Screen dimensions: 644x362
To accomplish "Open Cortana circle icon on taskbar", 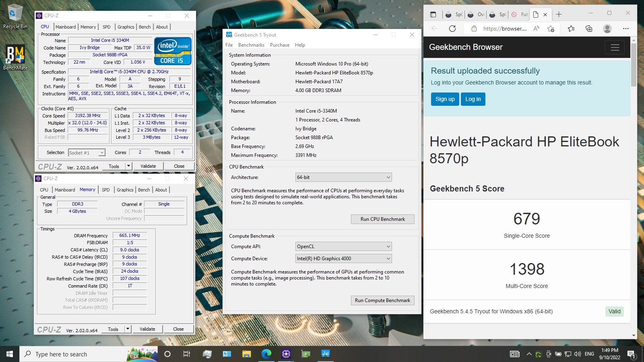I will click(167, 354).
